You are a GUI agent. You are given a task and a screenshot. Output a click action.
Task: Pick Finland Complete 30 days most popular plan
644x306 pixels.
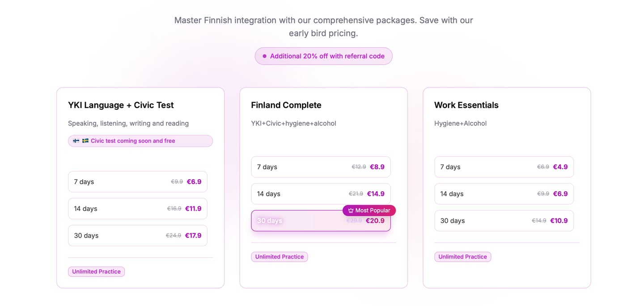click(321, 221)
